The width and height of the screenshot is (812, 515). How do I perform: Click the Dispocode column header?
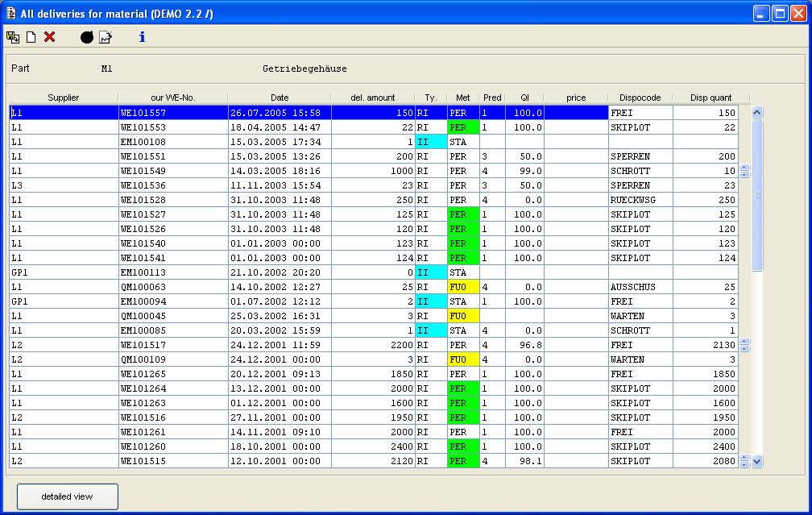pyautogui.click(x=640, y=98)
